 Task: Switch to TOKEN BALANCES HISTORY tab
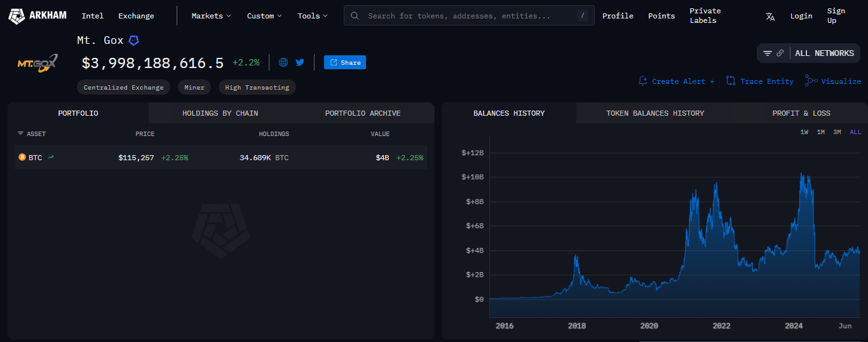(655, 113)
